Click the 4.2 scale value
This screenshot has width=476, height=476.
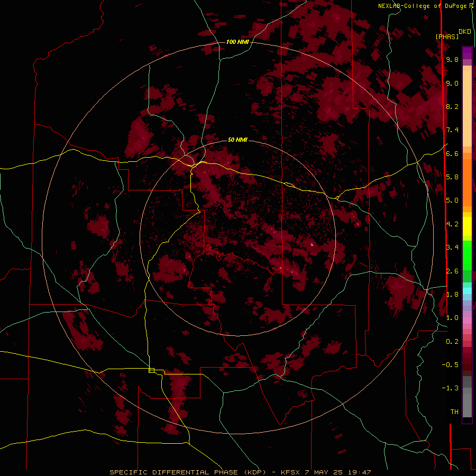(452, 224)
